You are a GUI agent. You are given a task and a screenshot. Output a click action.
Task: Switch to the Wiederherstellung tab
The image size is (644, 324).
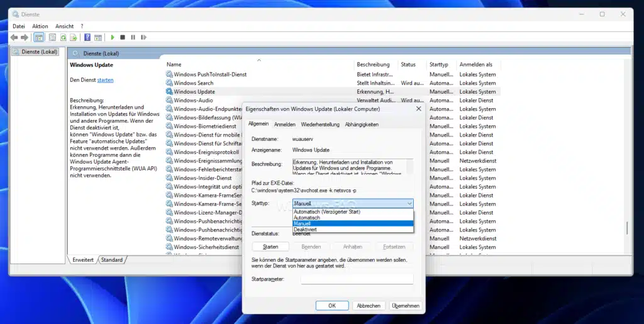click(320, 125)
